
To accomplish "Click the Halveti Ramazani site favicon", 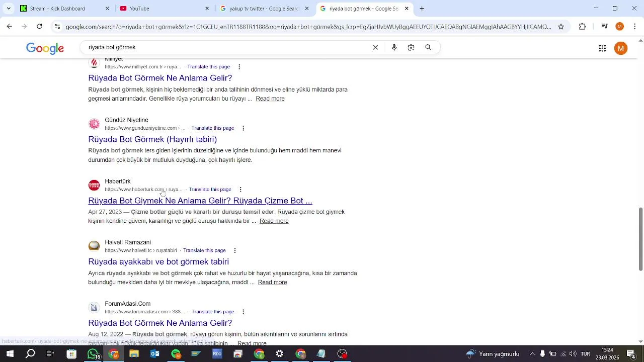I will pos(94,246).
